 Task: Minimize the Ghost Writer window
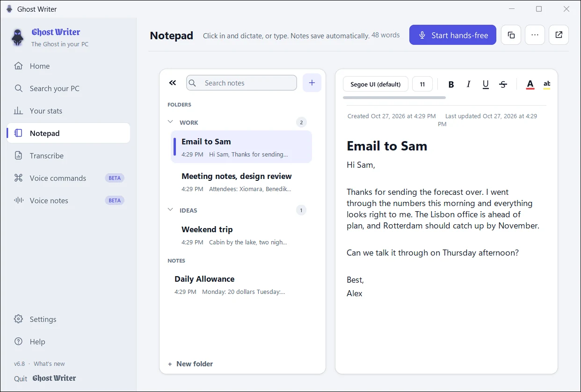[511, 9]
